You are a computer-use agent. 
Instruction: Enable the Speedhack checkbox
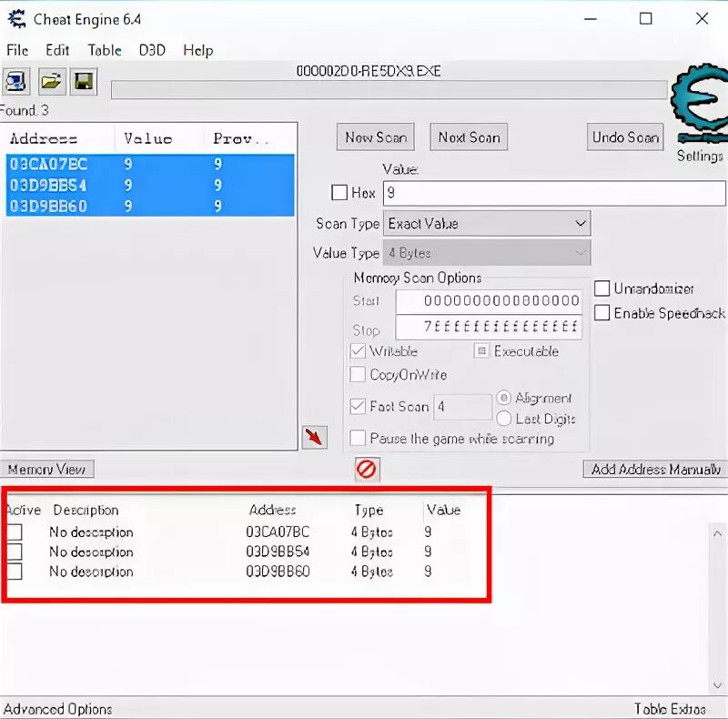pos(602,312)
